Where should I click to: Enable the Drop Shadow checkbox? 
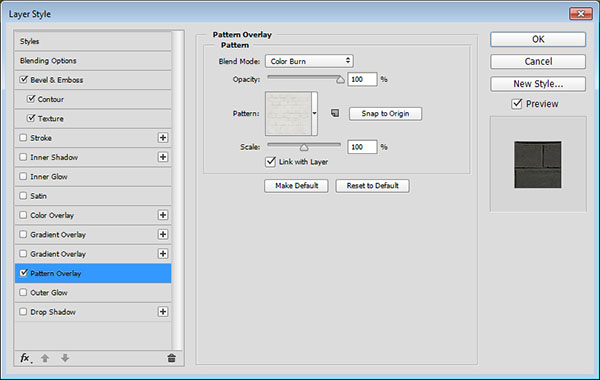[23, 312]
